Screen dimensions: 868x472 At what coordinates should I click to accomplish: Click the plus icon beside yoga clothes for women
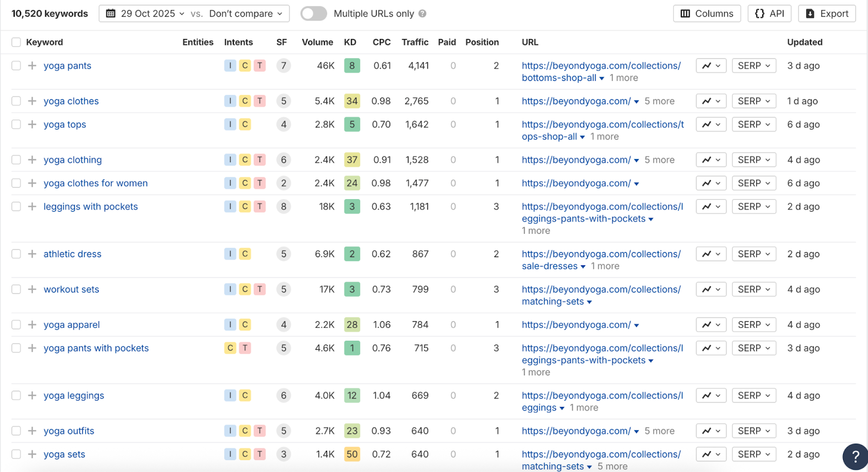pyautogui.click(x=32, y=183)
